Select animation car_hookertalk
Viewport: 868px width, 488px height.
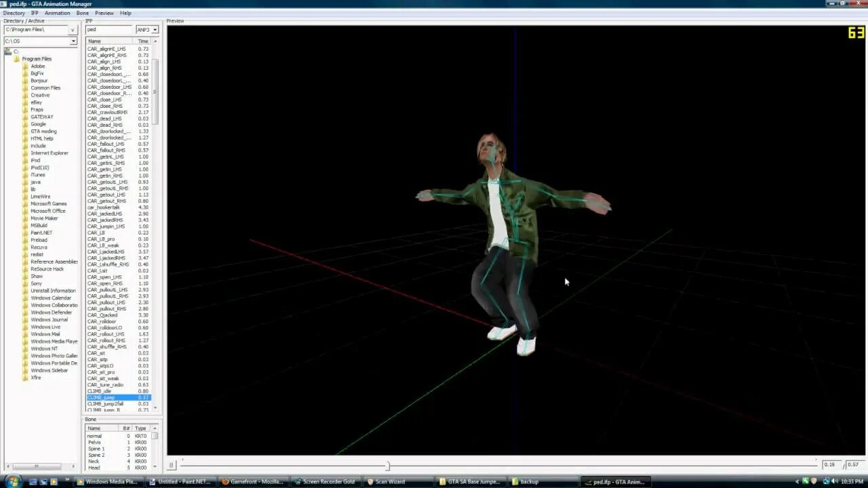(x=119, y=207)
